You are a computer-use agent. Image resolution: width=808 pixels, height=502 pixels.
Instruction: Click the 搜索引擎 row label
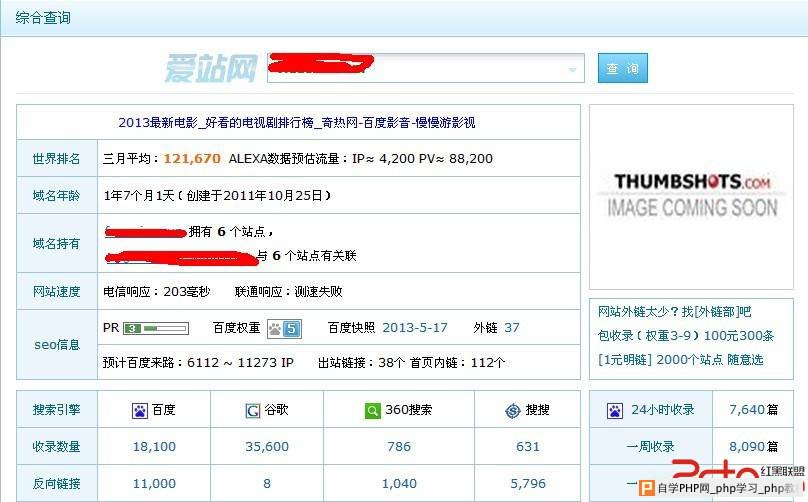(x=57, y=410)
